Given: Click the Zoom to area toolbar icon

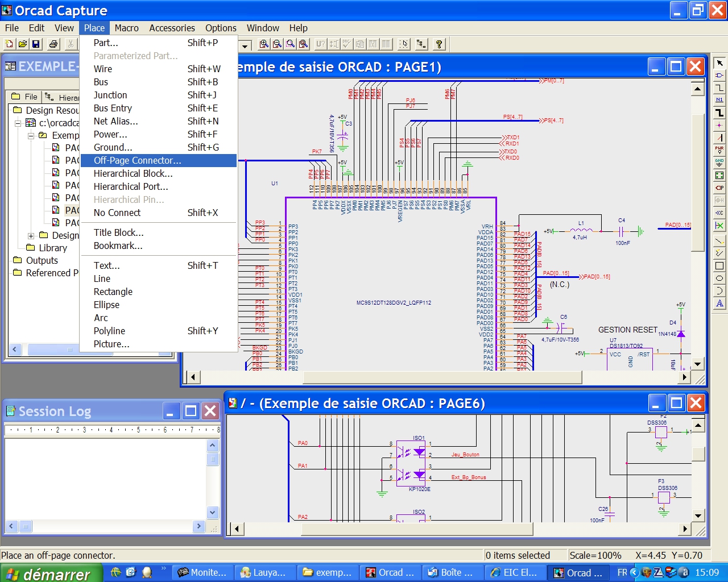Looking at the screenshot, I should pos(291,44).
